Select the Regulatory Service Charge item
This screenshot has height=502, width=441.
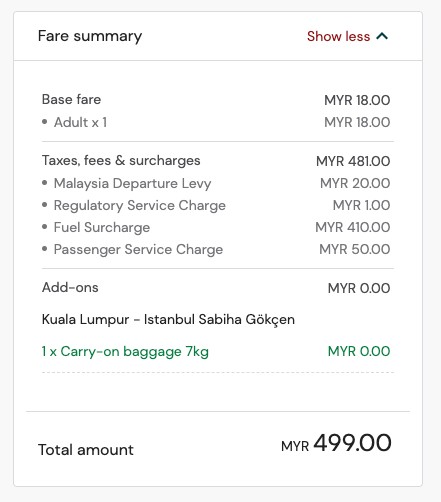(140, 206)
